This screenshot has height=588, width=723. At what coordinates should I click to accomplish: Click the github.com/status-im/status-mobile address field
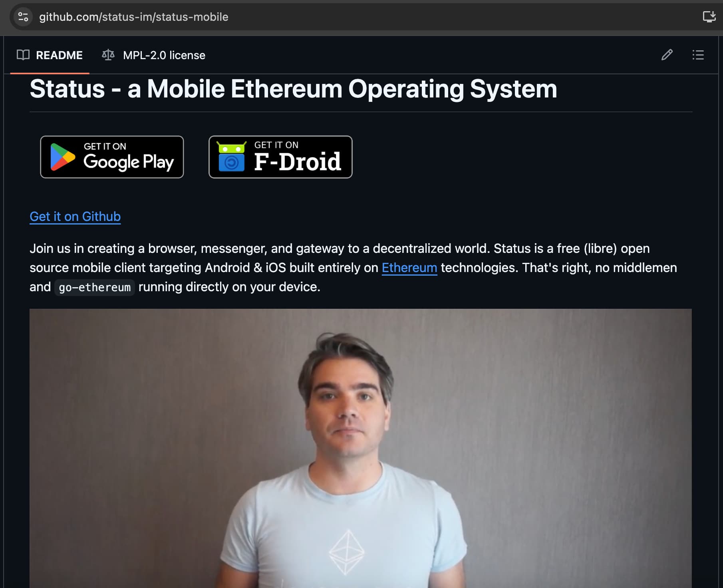coord(134,17)
